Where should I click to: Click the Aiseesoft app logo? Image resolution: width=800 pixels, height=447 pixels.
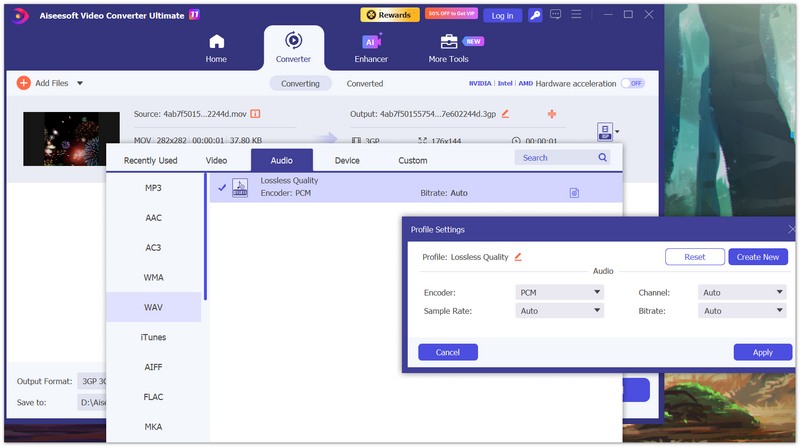[x=19, y=16]
